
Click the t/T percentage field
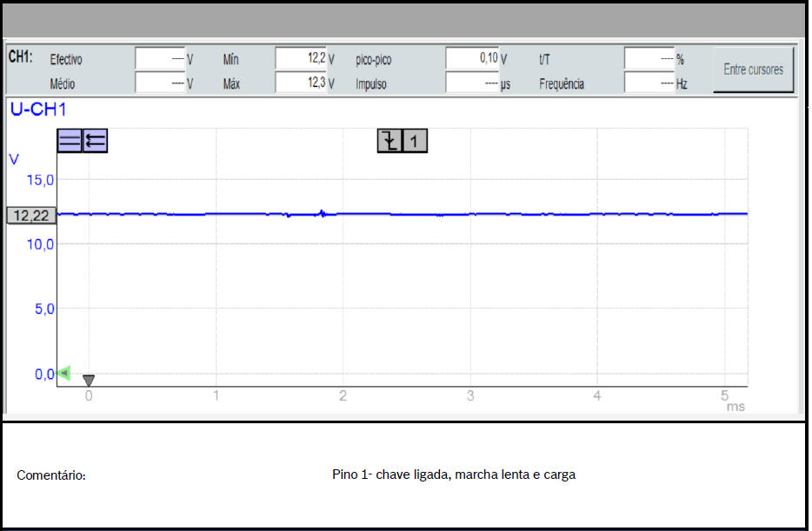[x=649, y=59]
